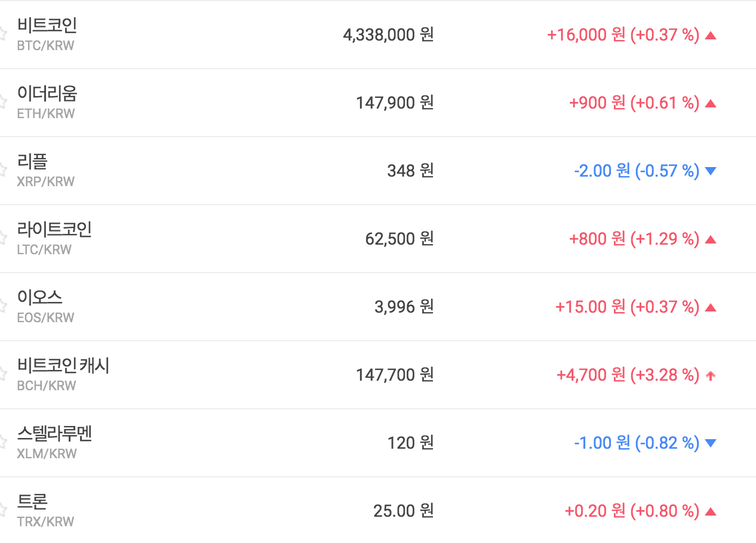Select the 스텔라루멘 coin name
The height and width of the screenshot is (543, 756).
click(x=54, y=434)
